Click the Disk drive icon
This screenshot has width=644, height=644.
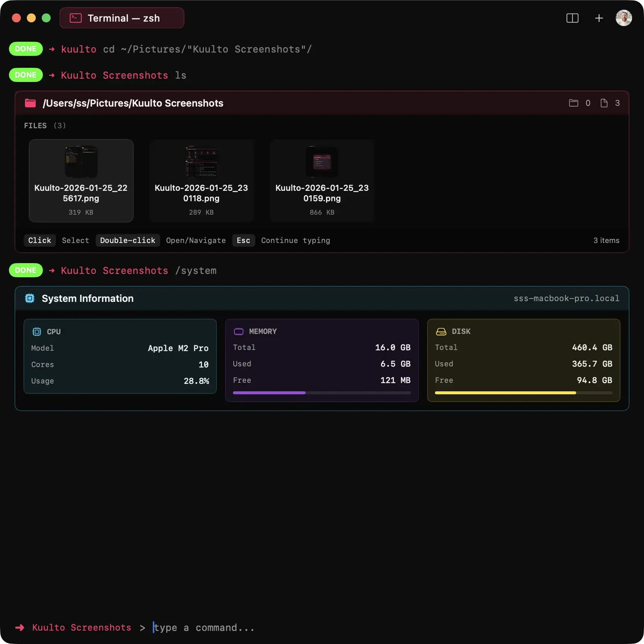click(441, 332)
